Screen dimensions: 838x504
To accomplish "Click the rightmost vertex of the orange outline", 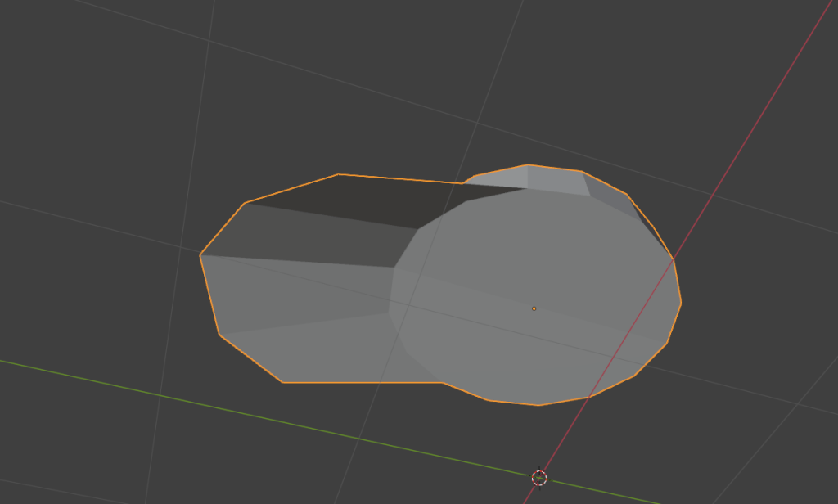I will tap(681, 303).
